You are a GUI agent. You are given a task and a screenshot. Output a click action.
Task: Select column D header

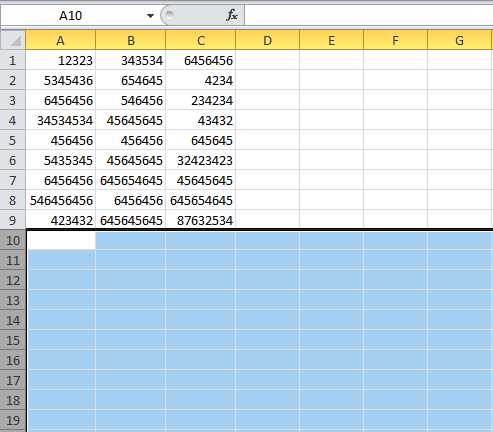click(268, 40)
